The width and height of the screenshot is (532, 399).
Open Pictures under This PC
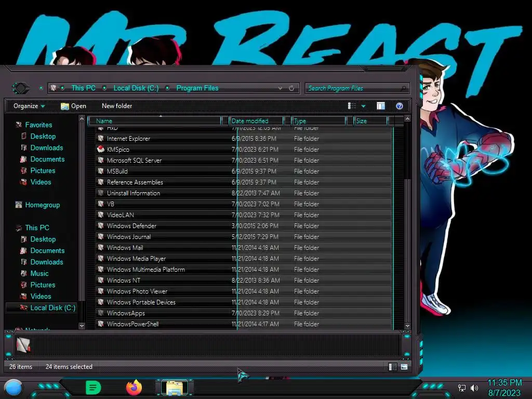pyautogui.click(x=43, y=285)
